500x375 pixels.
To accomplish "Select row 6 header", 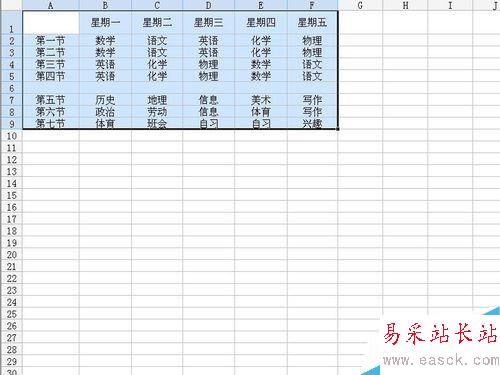I will click(11, 88).
